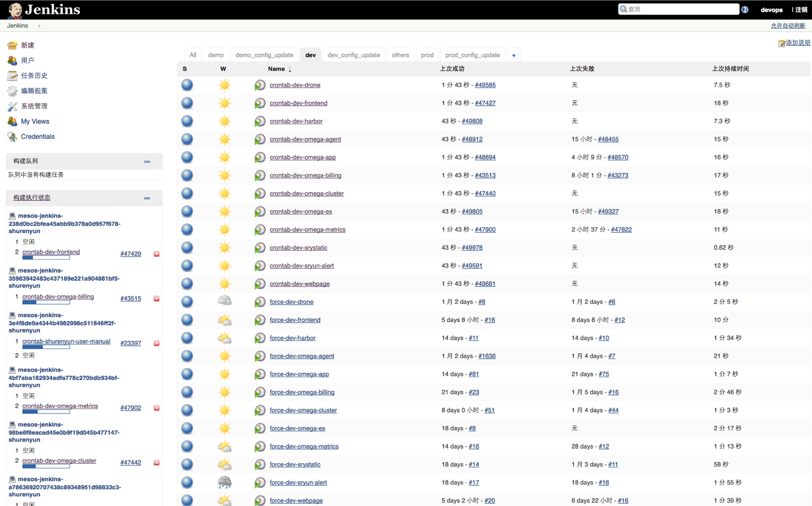Viewport: 812px width, 506px height.
Task: Open the Jenkins breadcrumb dropdown arrow
Action: [x=39, y=26]
